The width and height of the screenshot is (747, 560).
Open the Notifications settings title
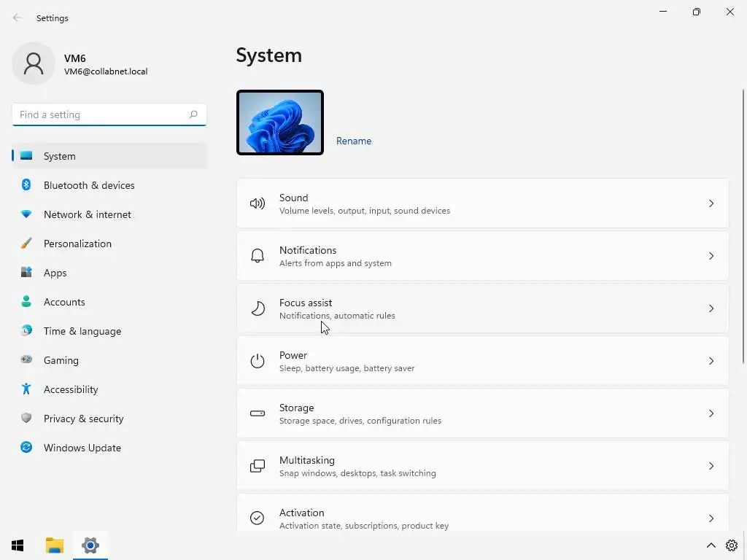[308, 250]
